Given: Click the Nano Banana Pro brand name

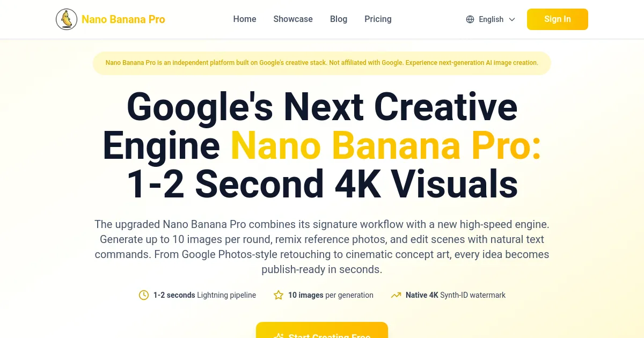Looking at the screenshot, I should point(123,19).
